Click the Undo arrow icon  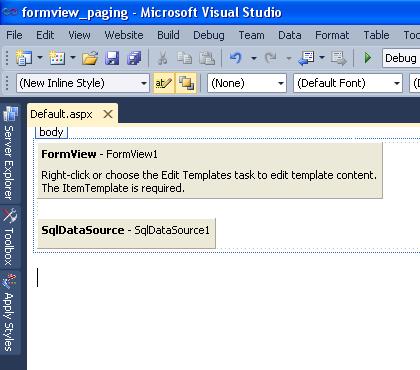click(x=235, y=58)
